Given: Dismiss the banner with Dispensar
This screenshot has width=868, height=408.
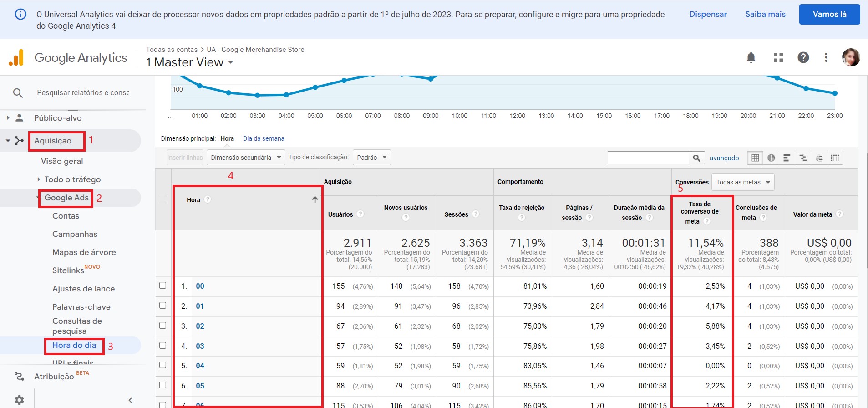Looking at the screenshot, I should [x=708, y=14].
